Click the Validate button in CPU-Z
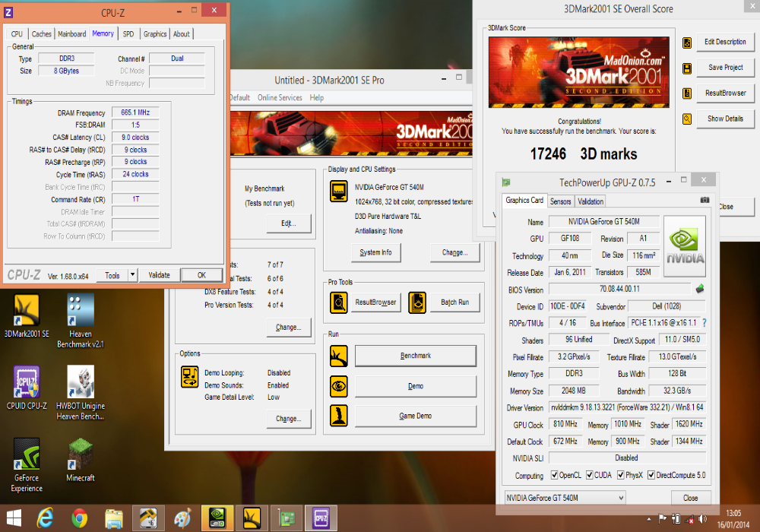This screenshot has height=532, width=760. (159, 275)
